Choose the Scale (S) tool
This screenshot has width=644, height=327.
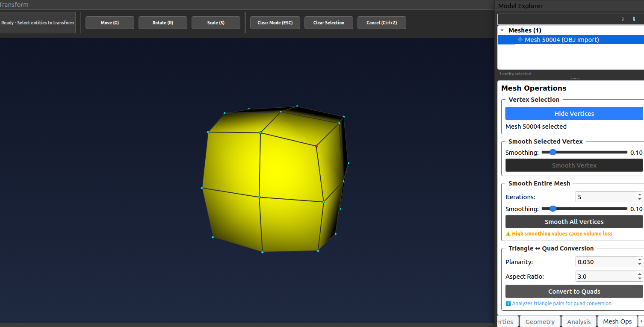(x=216, y=22)
